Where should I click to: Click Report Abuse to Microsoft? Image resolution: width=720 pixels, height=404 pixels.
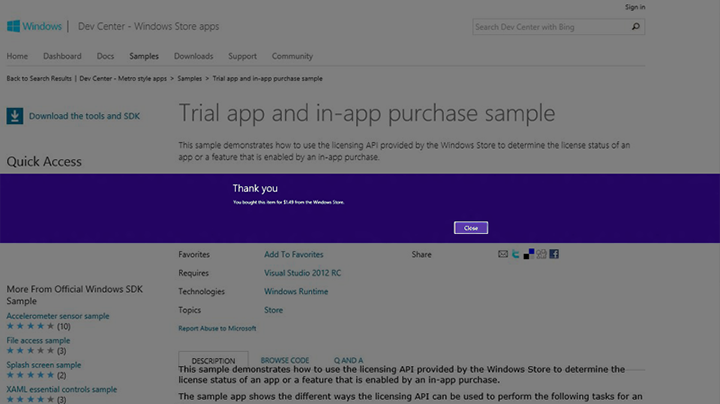[x=217, y=328]
